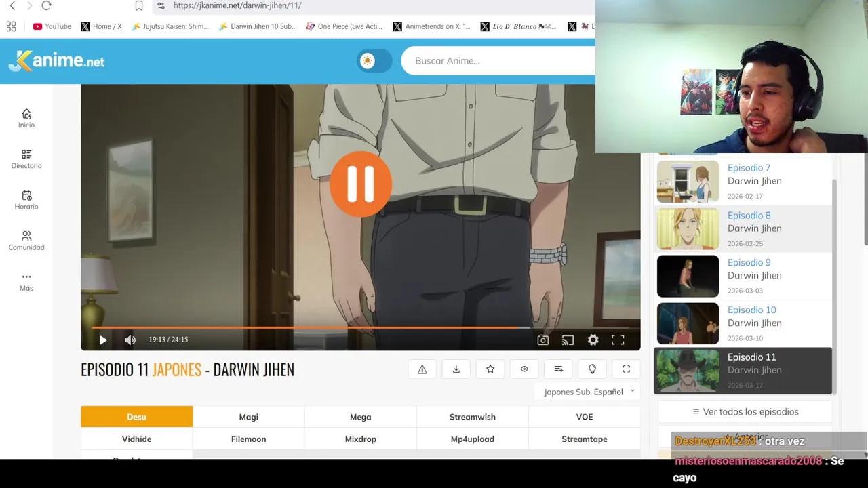Go to Inicio in the sidebar
868x488 pixels.
click(x=26, y=118)
